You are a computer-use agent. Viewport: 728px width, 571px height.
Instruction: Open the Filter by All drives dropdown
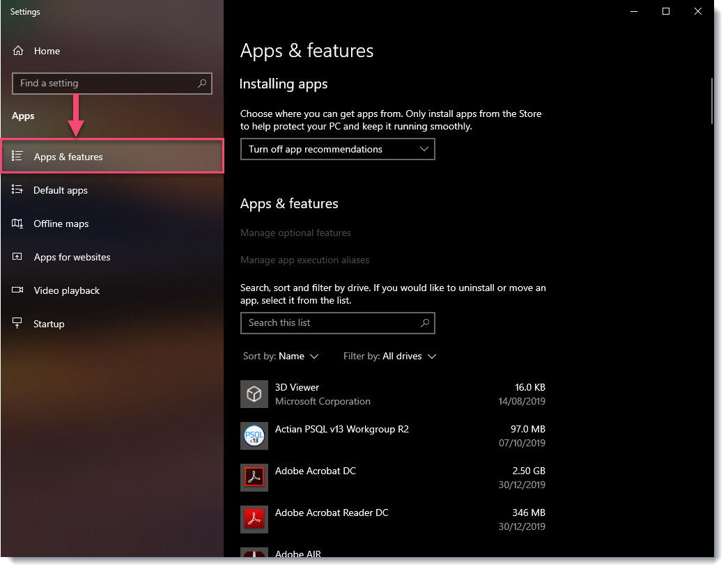390,357
